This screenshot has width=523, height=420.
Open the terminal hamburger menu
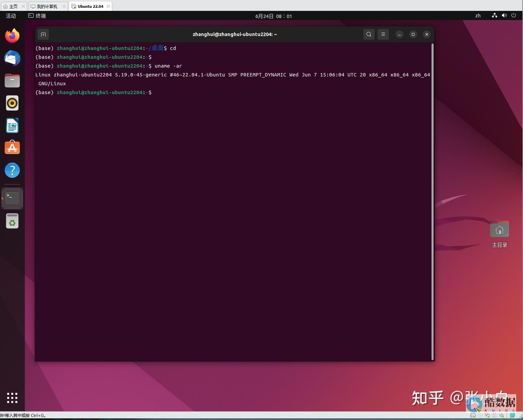[383, 34]
